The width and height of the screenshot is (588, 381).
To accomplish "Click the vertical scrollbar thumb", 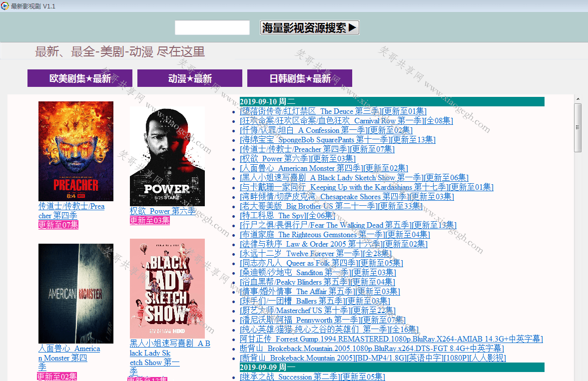I will tap(578, 128).
